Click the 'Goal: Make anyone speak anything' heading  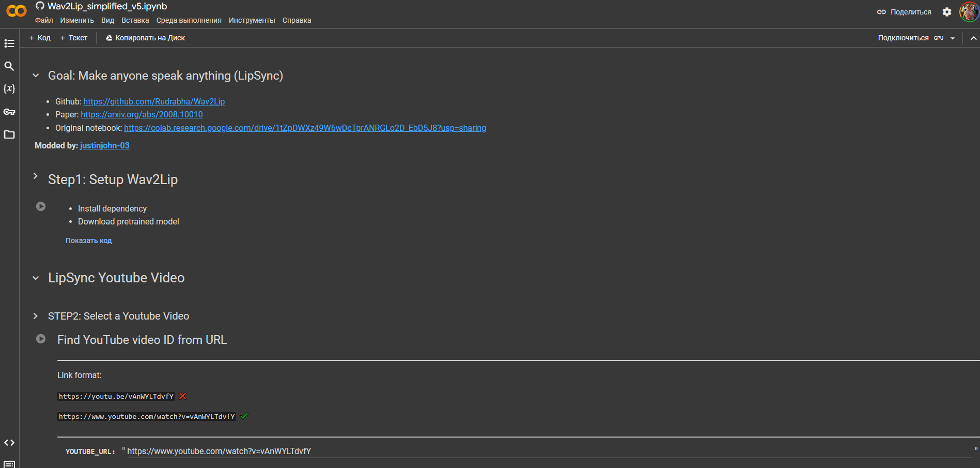click(165, 76)
